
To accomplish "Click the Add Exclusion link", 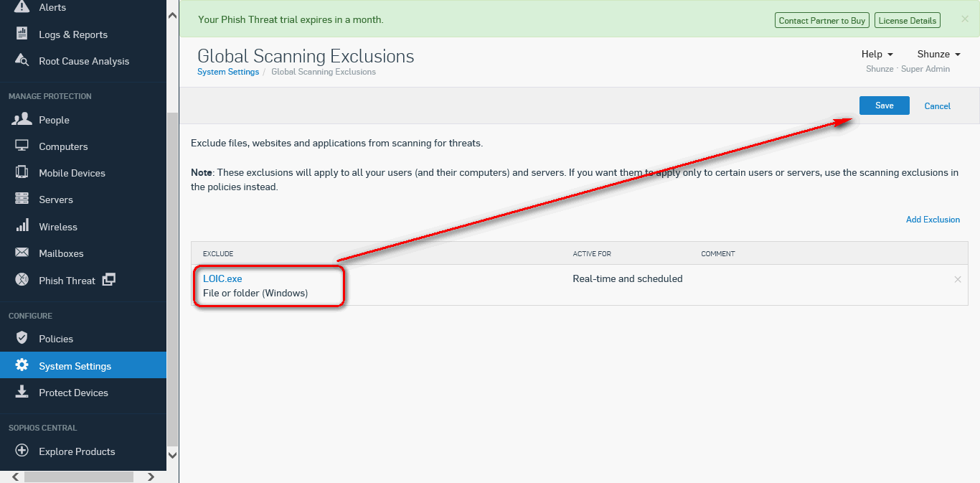I will click(x=933, y=220).
